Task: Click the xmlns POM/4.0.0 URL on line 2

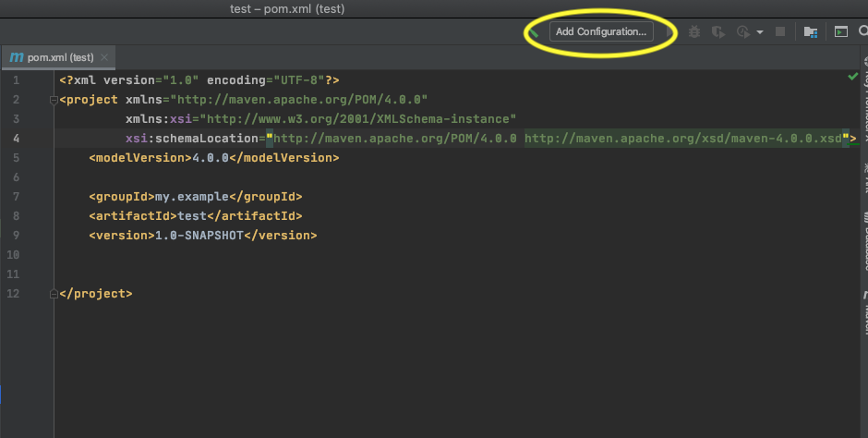Action: click(x=299, y=100)
